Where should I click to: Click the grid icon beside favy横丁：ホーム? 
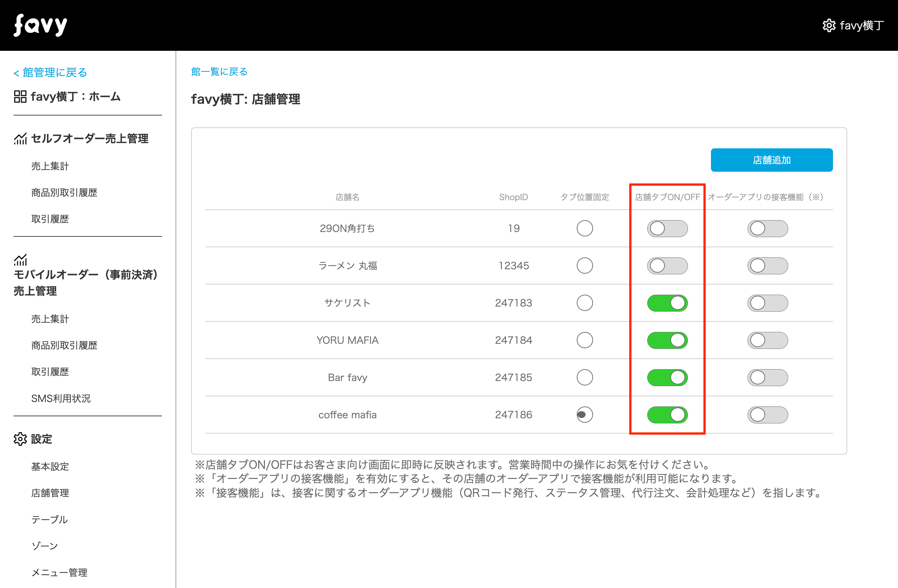pos(20,97)
